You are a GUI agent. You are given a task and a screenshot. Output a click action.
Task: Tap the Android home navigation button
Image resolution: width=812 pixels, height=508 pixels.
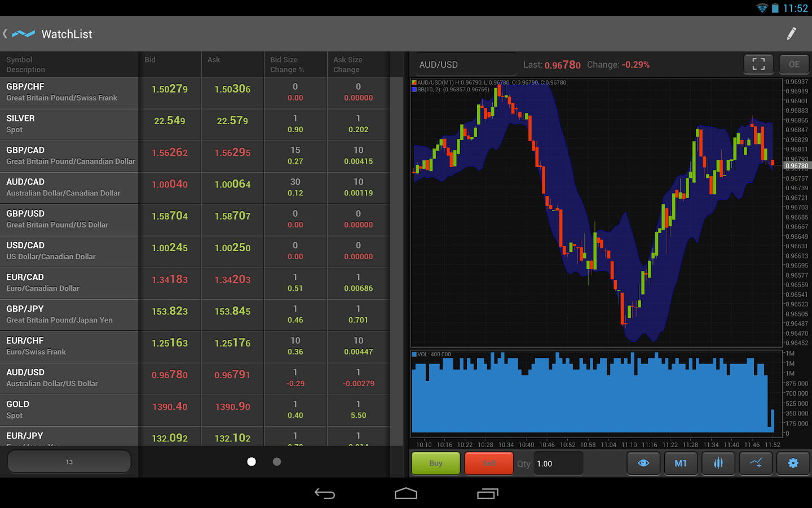click(x=406, y=494)
